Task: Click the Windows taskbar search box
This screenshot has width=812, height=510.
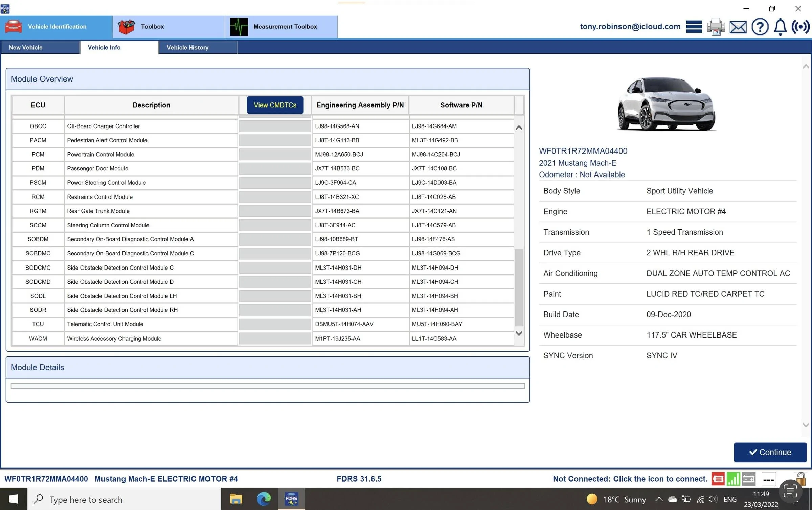Action: (124, 499)
